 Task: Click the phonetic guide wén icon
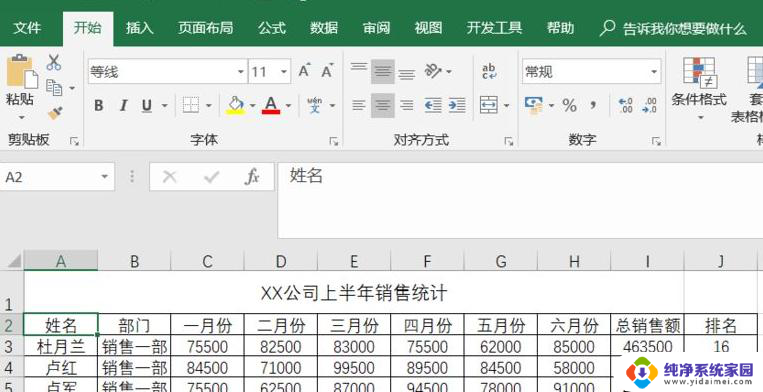pos(315,105)
